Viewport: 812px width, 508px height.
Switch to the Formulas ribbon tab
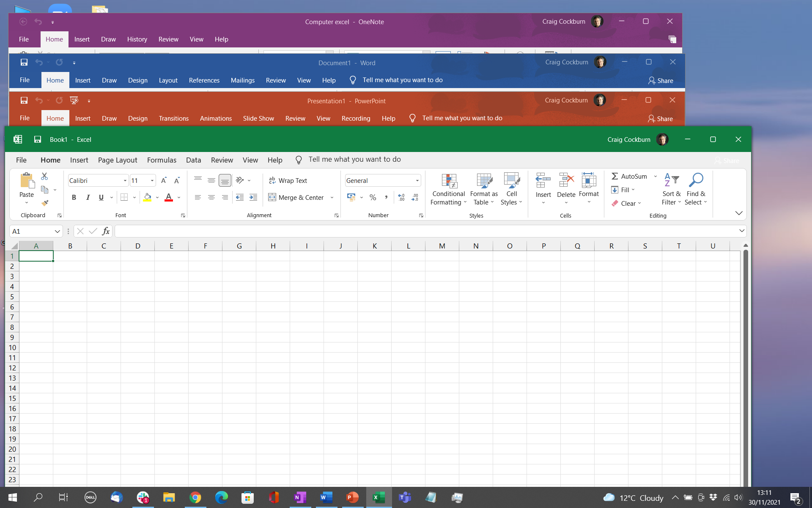(162, 160)
